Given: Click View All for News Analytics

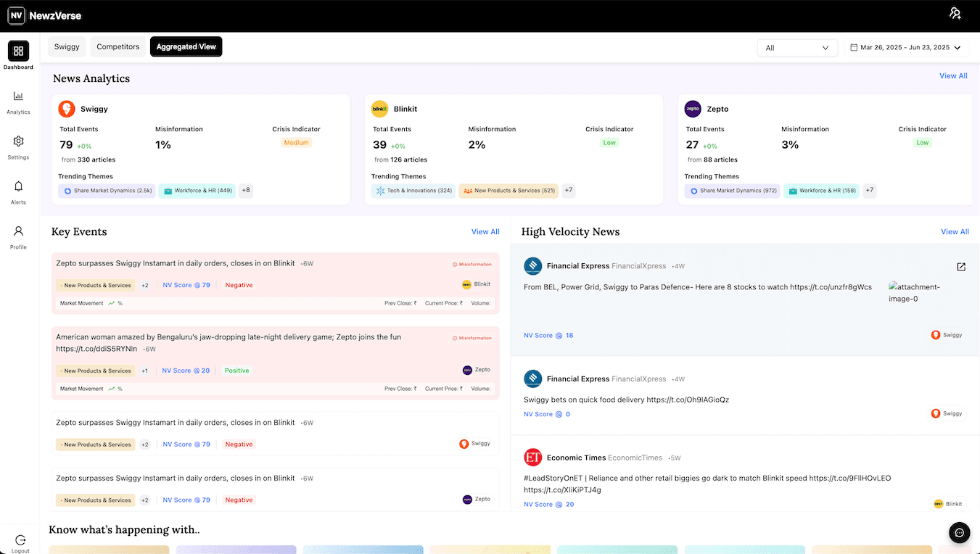Looking at the screenshot, I should pyautogui.click(x=953, y=76).
